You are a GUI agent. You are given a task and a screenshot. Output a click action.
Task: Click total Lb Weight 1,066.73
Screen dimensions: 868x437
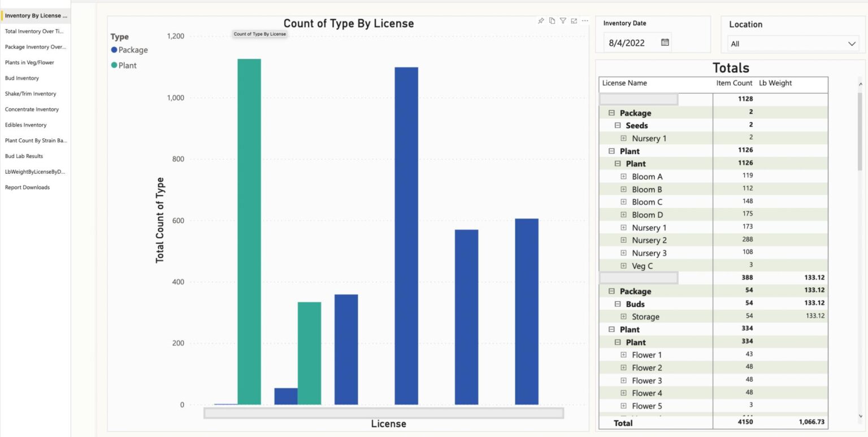coord(811,422)
